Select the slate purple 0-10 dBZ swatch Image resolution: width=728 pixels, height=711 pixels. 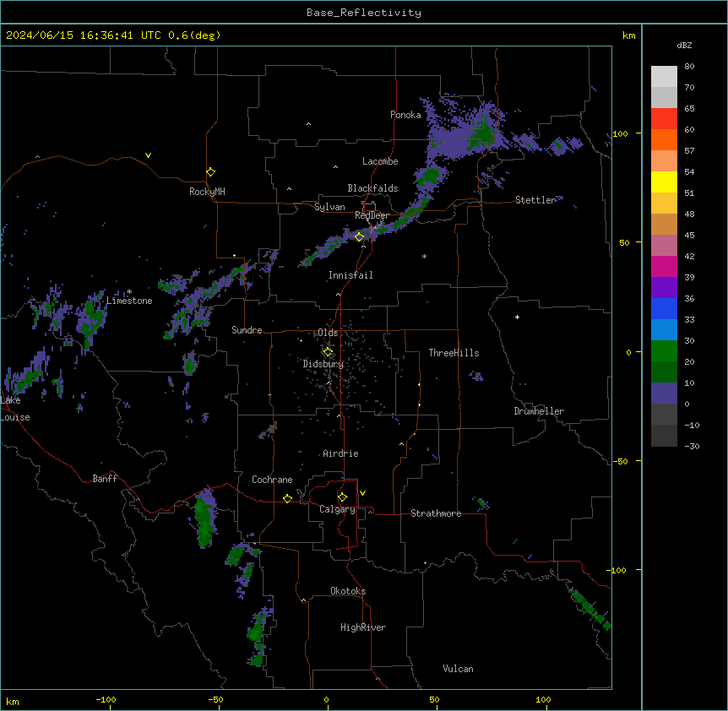pos(664,393)
